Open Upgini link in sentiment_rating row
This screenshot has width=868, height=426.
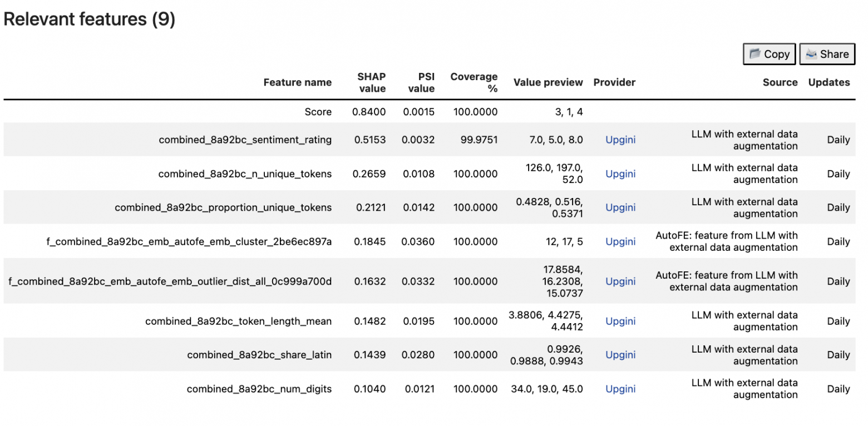[x=620, y=140]
